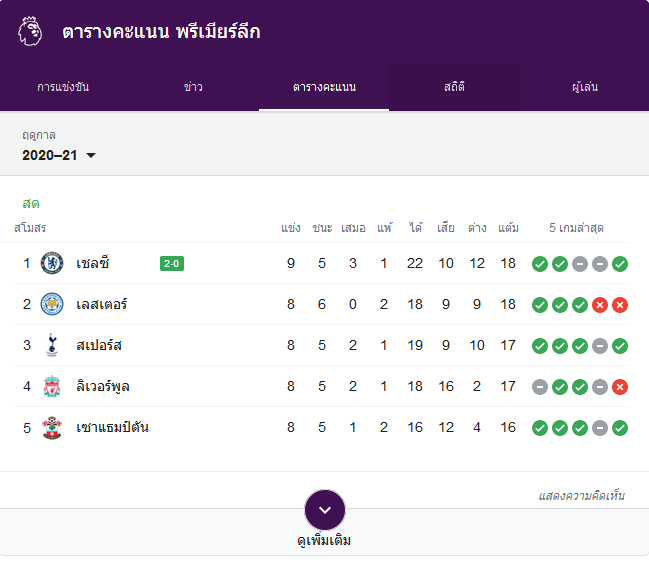Open the ผู้เล่น players tab
This screenshot has height=578, width=649.
584,87
